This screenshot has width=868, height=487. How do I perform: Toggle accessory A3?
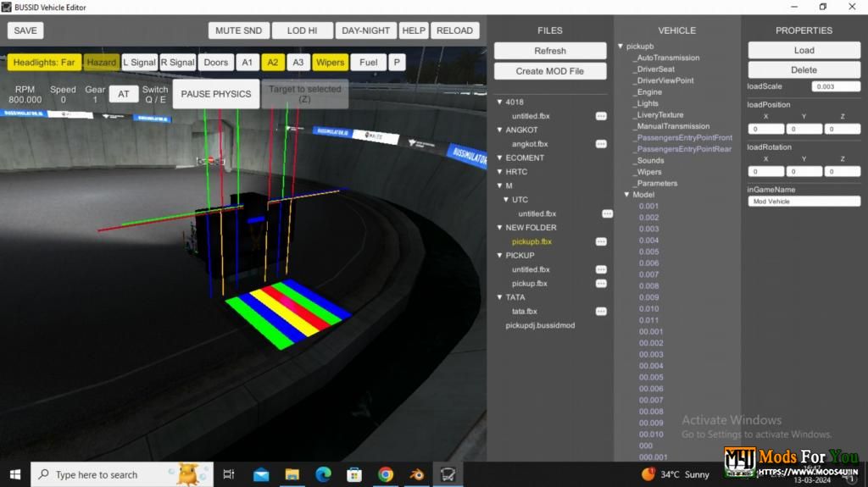coord(298,63)
